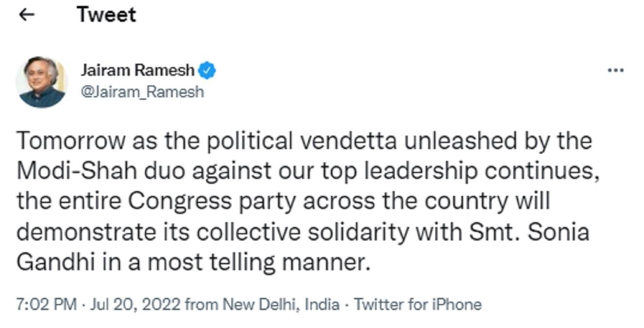This screenshot has height=328, width=644.
Task: Open the @Jairam_Ramesh handle link
Action: [142, 92]
